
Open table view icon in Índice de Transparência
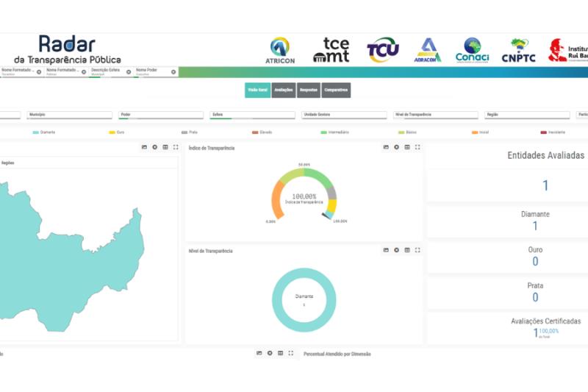click(407, 147)
